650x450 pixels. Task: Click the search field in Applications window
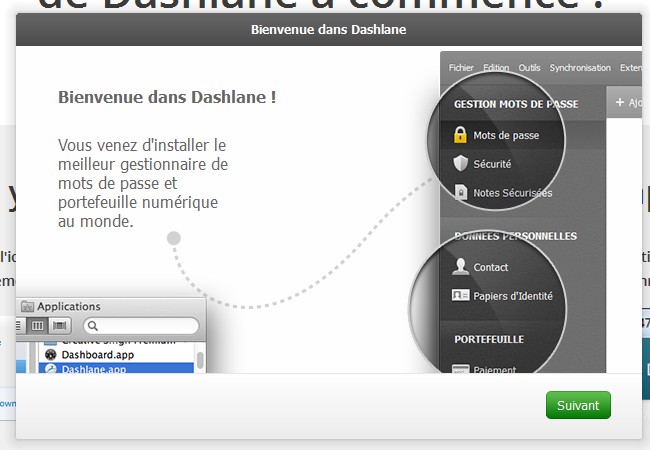coord(141,326)
